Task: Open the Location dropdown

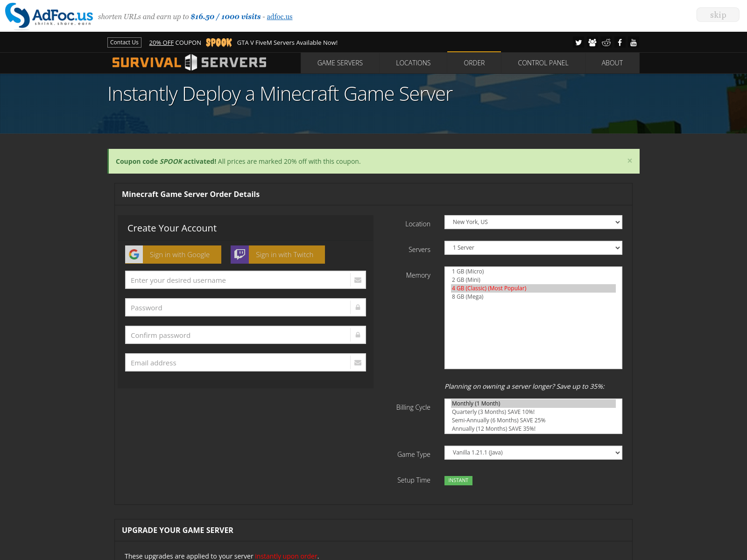Action: (533, 222)
